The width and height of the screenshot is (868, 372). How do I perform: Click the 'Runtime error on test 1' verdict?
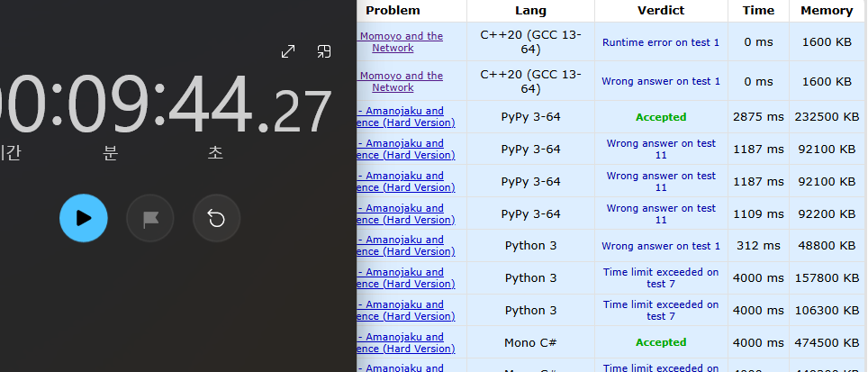pyautogui.click(x=661, y=42)
